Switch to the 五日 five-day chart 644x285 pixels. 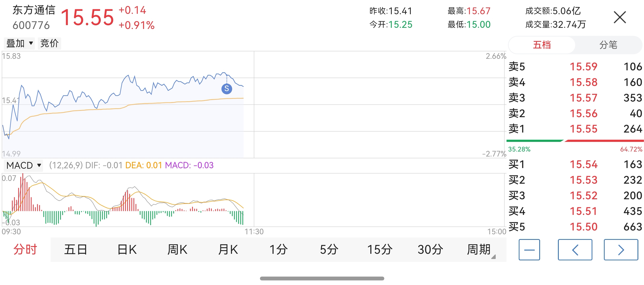pyautogui.click(x=76, y=249)
